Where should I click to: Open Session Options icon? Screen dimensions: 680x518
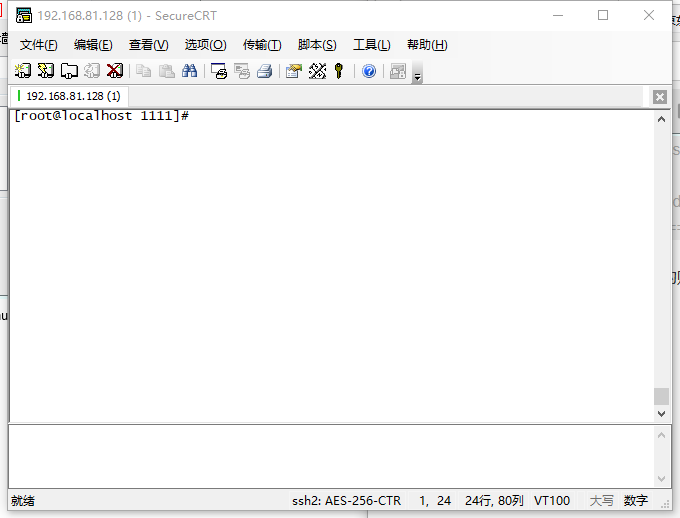tap(294, 71)
